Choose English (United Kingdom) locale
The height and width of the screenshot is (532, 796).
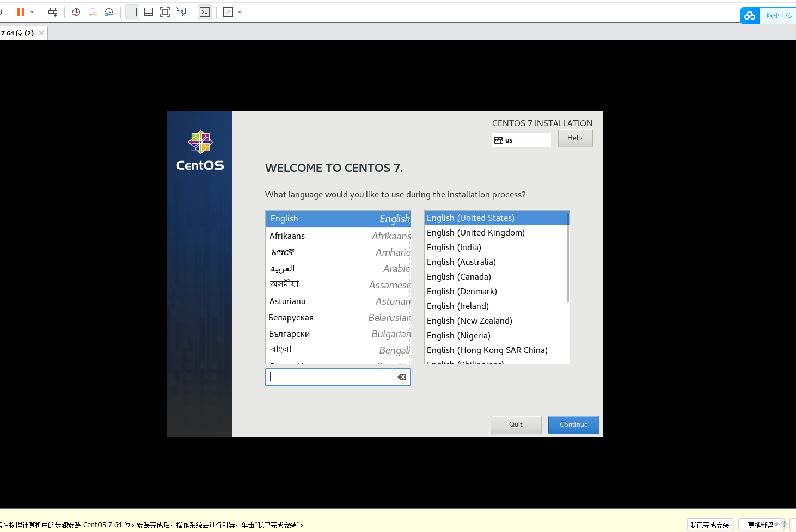pos(495,233)
